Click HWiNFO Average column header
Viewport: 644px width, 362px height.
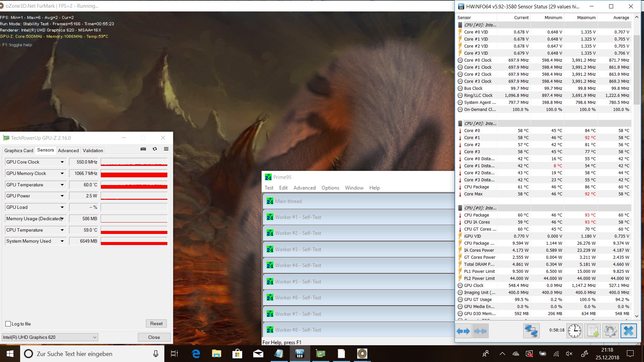point(614,17)
